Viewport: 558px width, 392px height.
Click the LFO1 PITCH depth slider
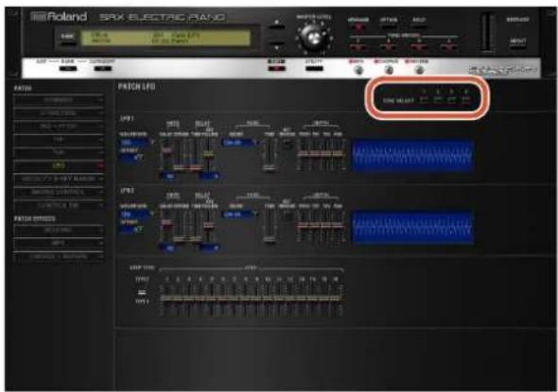(x=304, y=155)
